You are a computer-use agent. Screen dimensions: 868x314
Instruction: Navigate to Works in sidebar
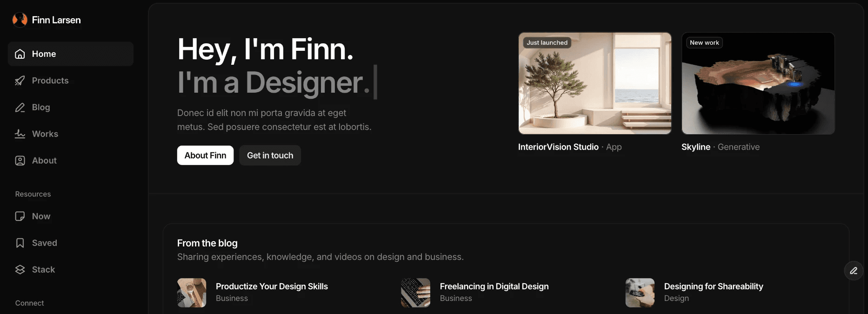[45, 134]
